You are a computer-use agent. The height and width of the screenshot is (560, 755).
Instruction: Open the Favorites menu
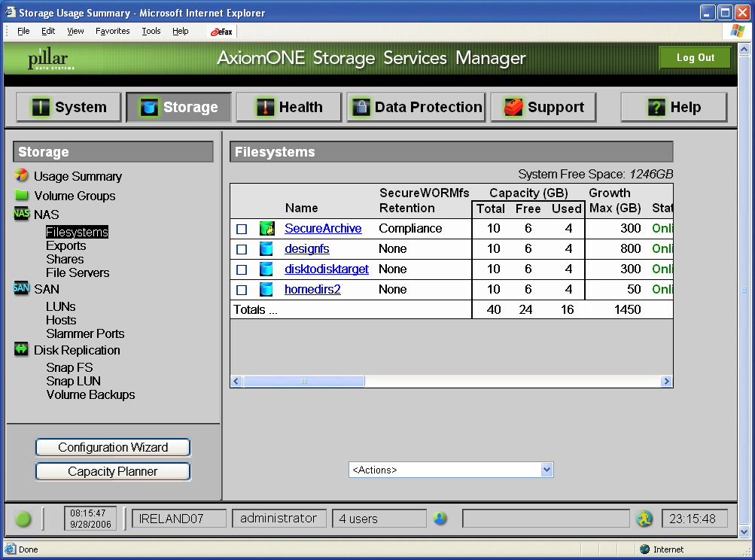point(113,32)
